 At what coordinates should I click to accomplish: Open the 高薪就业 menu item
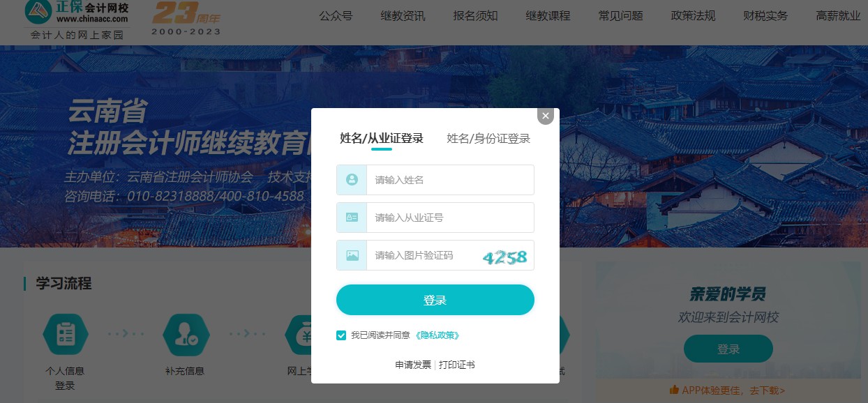pyautogui.click(x=838, y=16)
